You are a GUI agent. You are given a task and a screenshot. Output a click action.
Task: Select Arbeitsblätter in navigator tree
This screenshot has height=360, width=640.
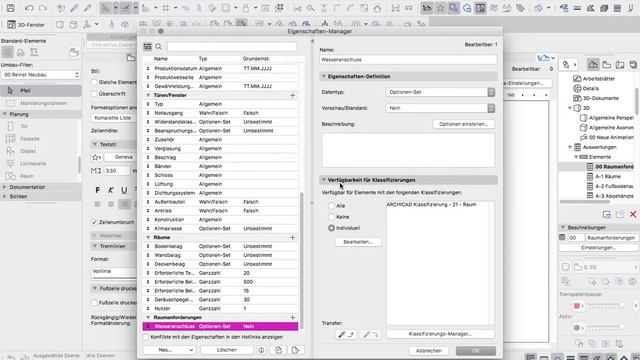click(x=599, y=78)
